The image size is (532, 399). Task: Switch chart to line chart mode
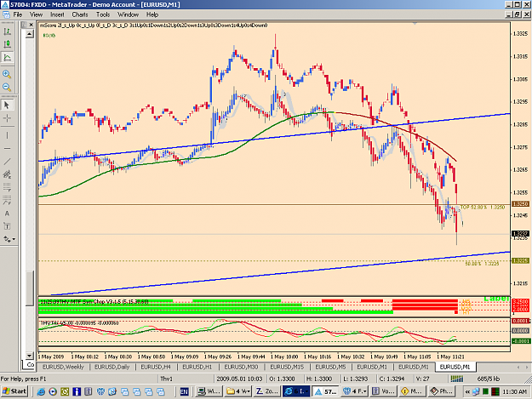pyautogui.click(x=7, y=57)
